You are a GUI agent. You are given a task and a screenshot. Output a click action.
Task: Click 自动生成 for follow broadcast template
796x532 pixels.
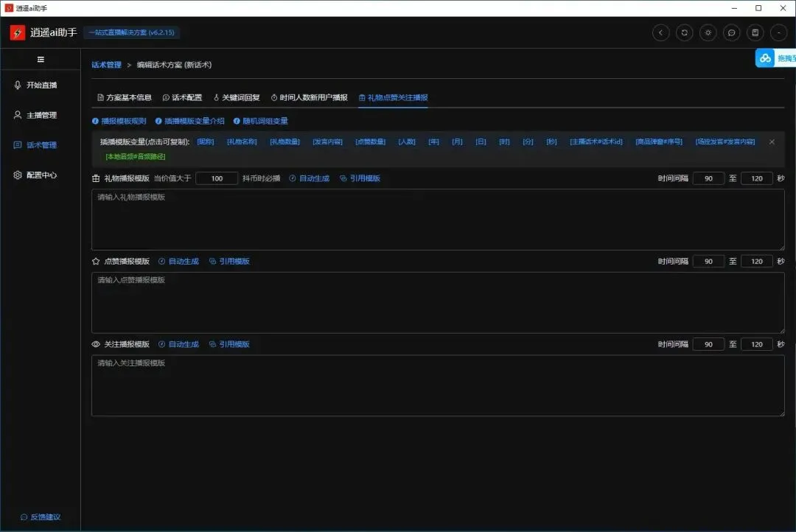pyautogui.click(x=178, y=344)
